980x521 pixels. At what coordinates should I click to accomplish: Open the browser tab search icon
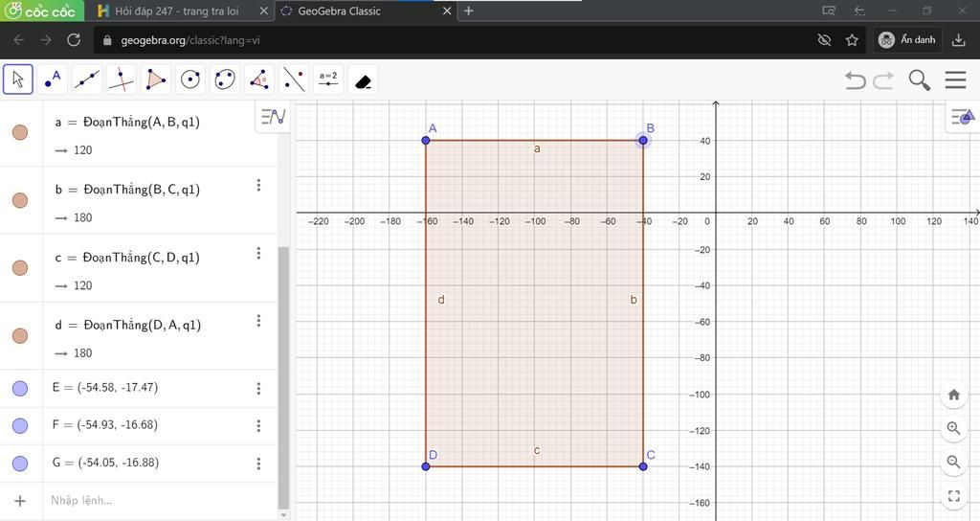click(x=829, y=11)
